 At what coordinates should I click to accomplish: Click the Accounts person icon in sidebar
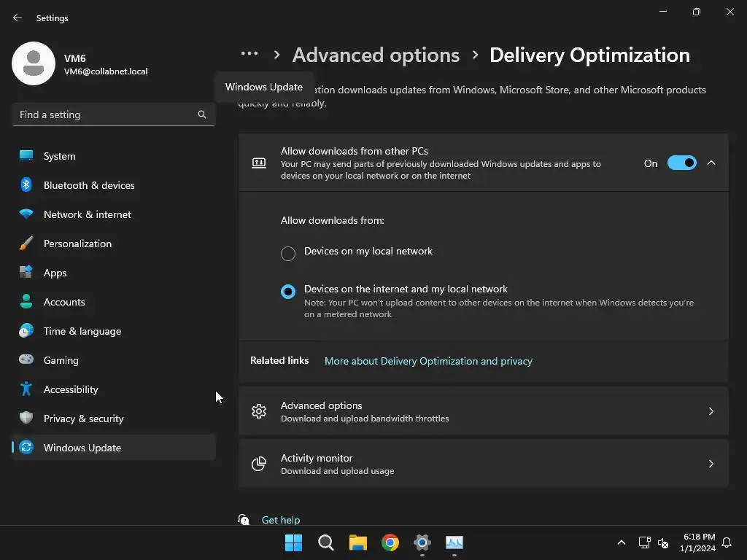tap(26, 301)
